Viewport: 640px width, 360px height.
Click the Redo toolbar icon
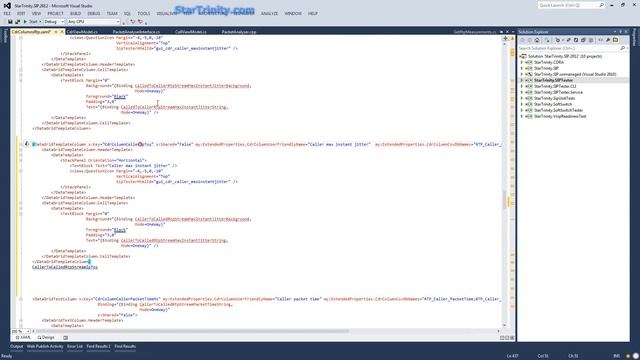(x=140, y=22)
